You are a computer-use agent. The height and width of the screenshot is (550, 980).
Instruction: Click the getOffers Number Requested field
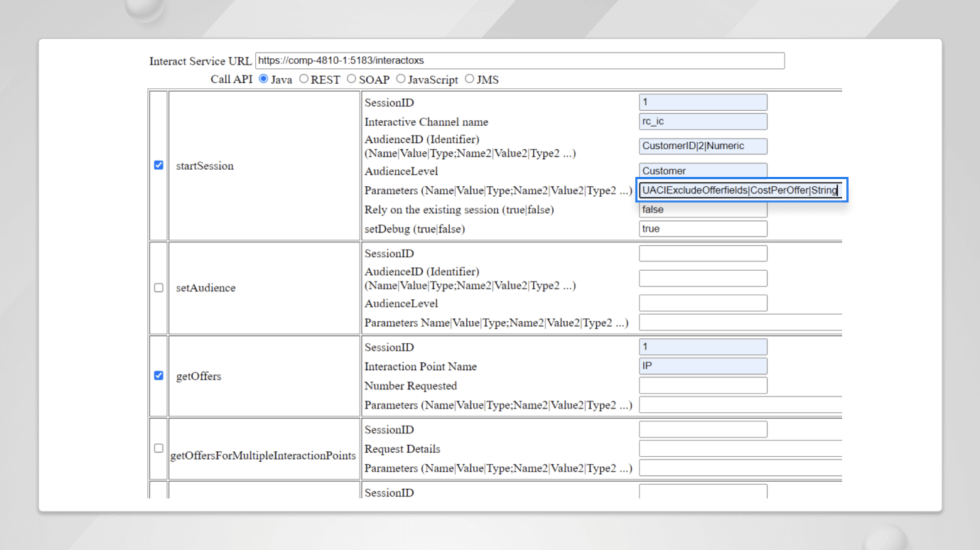(703, 386)
